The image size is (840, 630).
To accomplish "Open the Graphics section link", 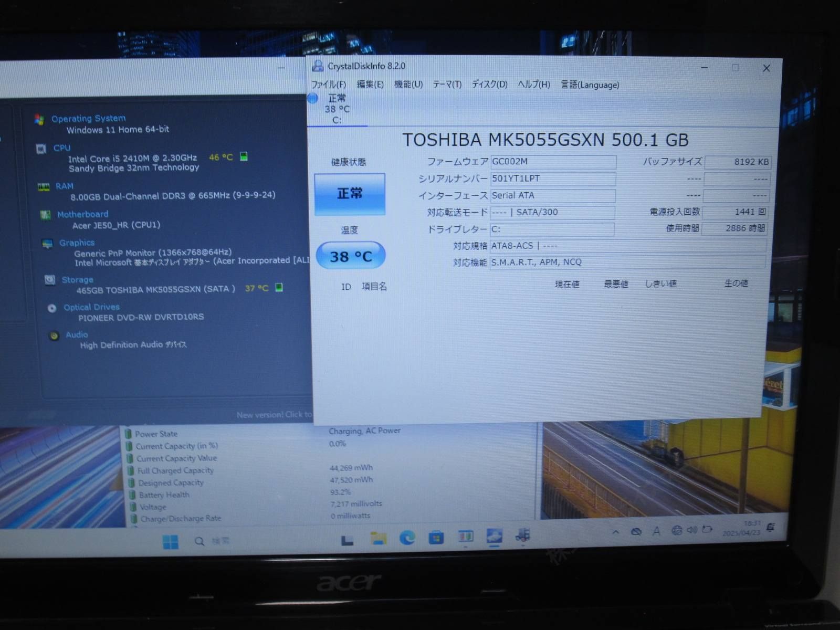I will [x=77, y=243].
